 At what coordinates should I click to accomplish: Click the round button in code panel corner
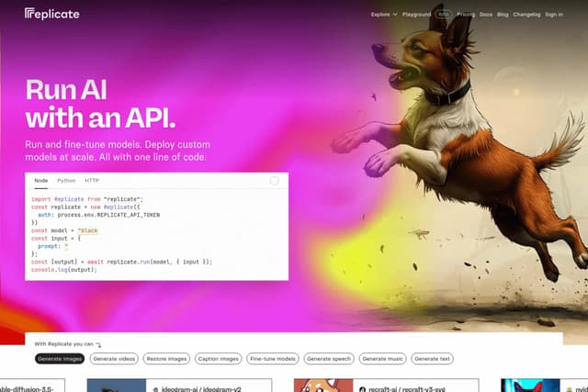click(x=274, y=181)
